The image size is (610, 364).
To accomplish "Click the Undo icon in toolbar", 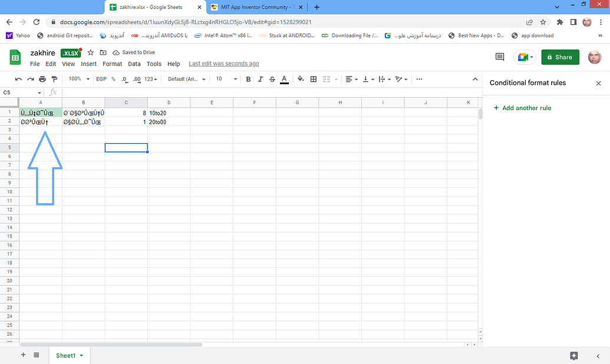I will 18,79.
